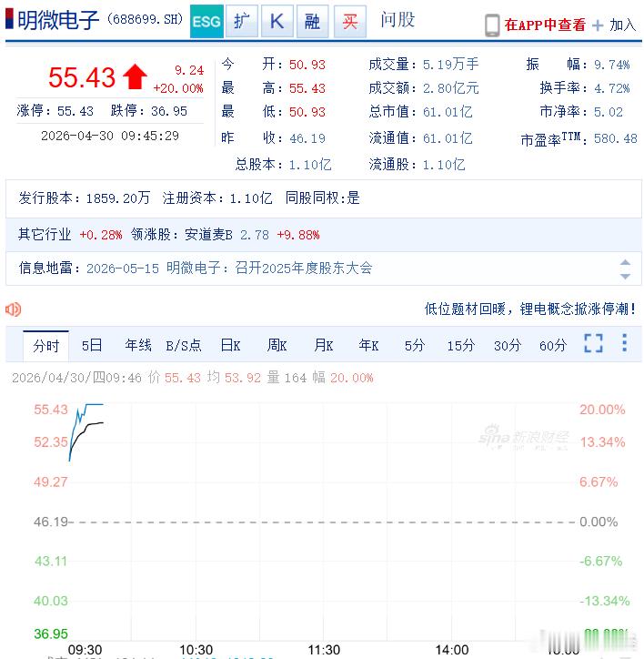The image size is (644, 659).
Task: Click the red 买 buy badge
Action: [x=350, y=21]
